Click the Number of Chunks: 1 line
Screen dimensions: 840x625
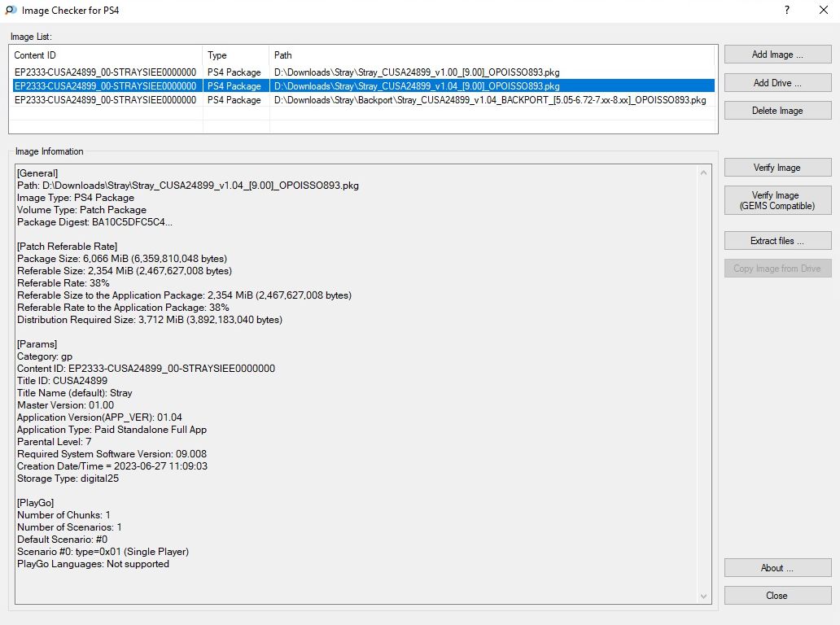point(63,515)
